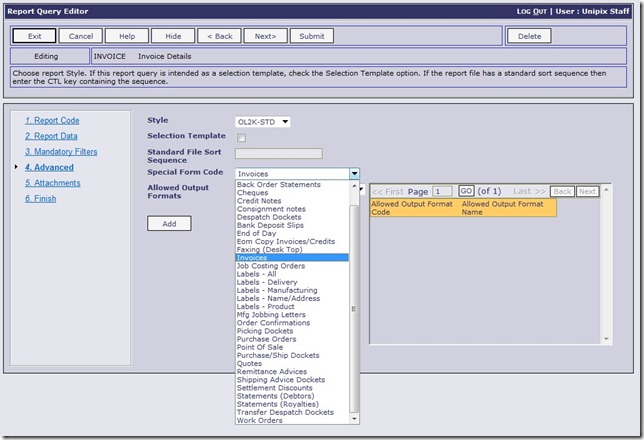The height and width of the screenshot is (440, 644).
Task: Click the Page number input box
Action: 442,191
